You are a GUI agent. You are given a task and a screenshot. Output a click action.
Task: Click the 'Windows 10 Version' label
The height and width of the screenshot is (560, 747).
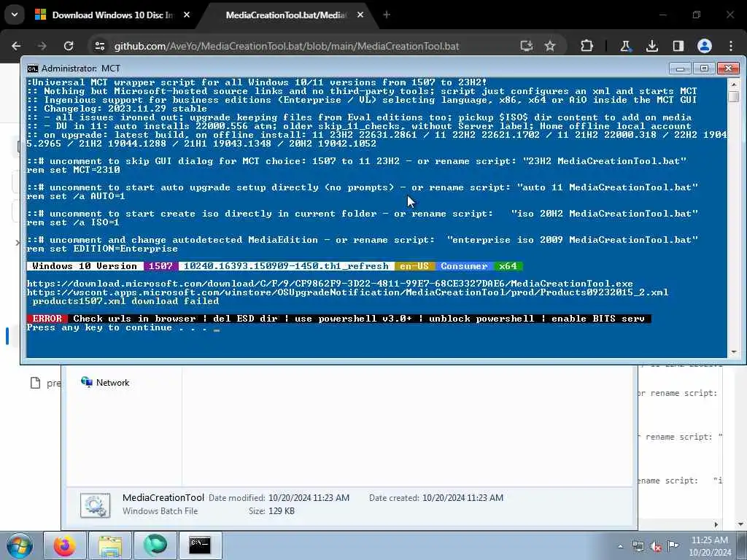pyautogui.click(x=85, y=266)
